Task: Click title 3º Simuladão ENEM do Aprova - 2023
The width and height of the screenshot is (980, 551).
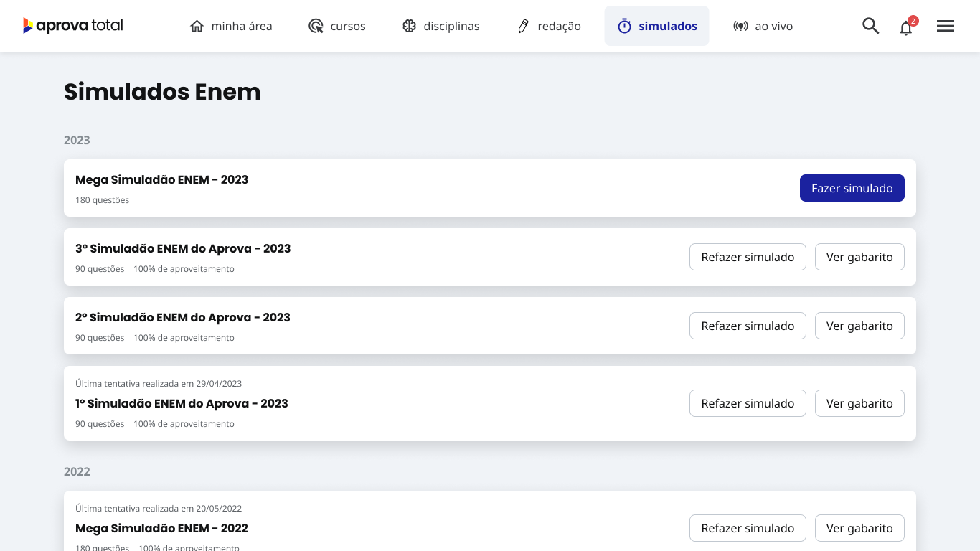Action: click(183, 248)
